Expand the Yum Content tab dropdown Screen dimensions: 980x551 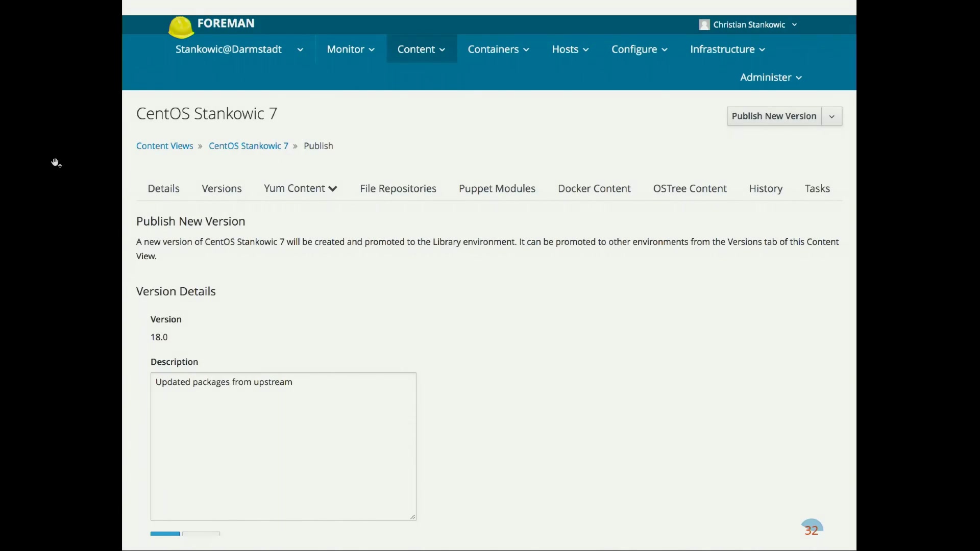click(x=301, y=189)
